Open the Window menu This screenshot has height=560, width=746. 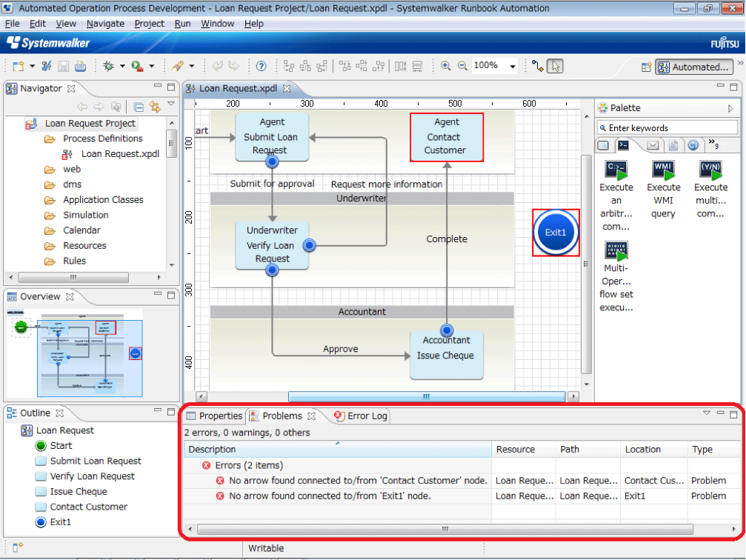(217, 23)
